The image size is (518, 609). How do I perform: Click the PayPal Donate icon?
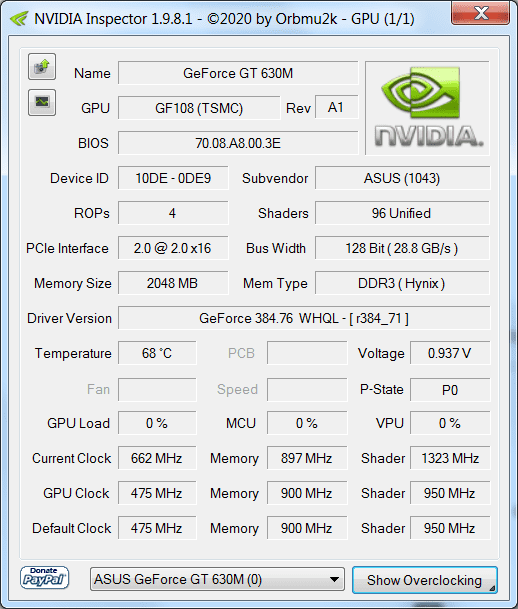click(44, 578)
